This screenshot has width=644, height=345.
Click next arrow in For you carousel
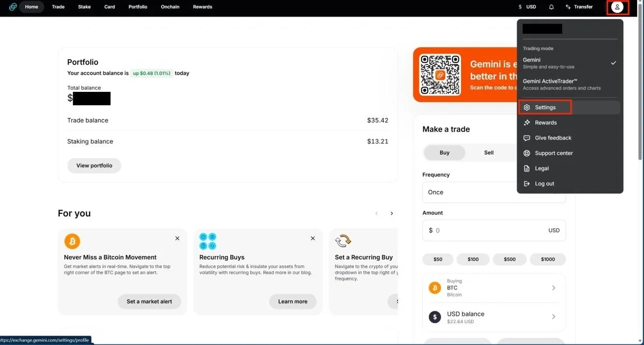pos(392,213)
